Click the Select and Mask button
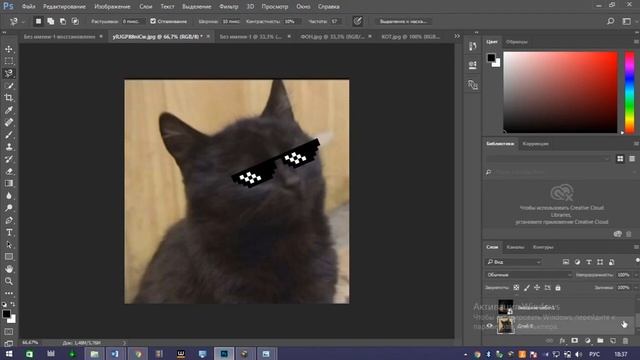Image resolution: width=640 pixels, height=360 pixels. (x=403, y=21)
